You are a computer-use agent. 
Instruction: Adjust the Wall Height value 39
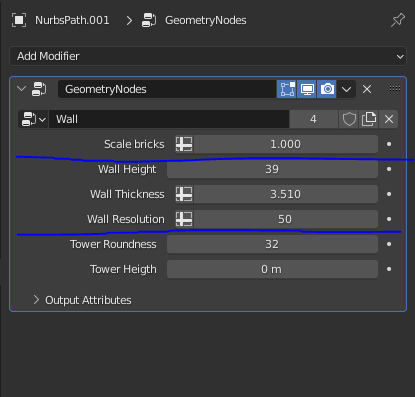[x=272, y=169]
